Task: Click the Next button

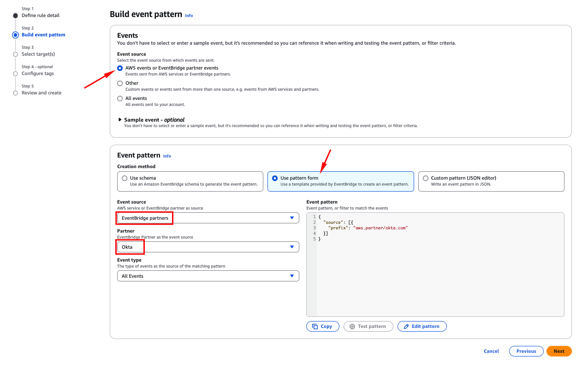Action: (559, 351)
